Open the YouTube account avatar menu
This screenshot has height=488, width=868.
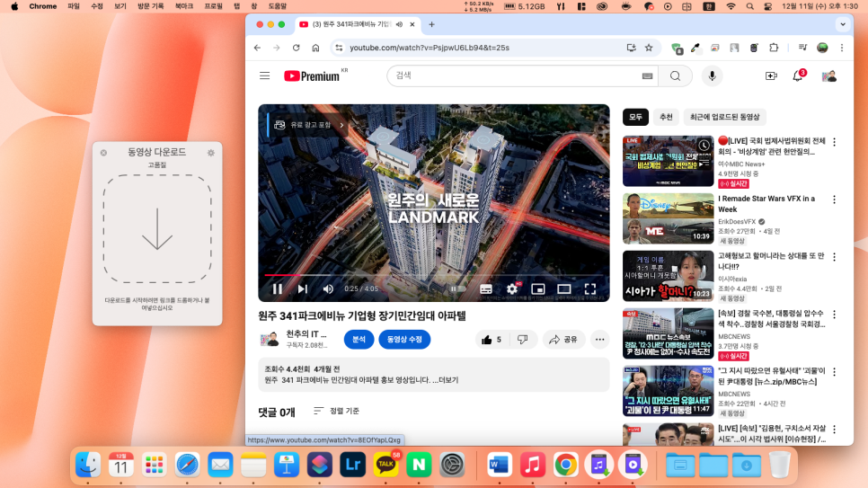tap(829, 76)
